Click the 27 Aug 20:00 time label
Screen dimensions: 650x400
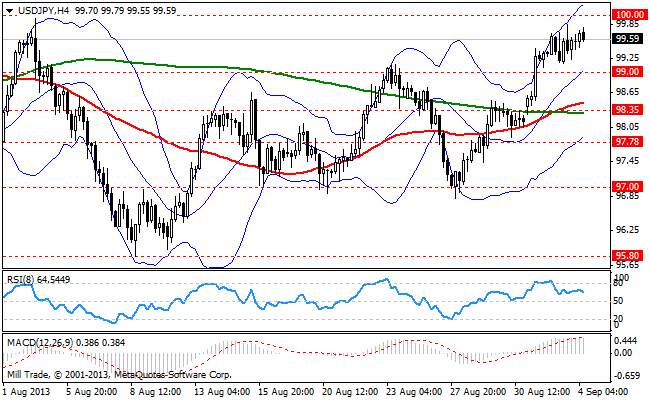(x=478, y=392)
